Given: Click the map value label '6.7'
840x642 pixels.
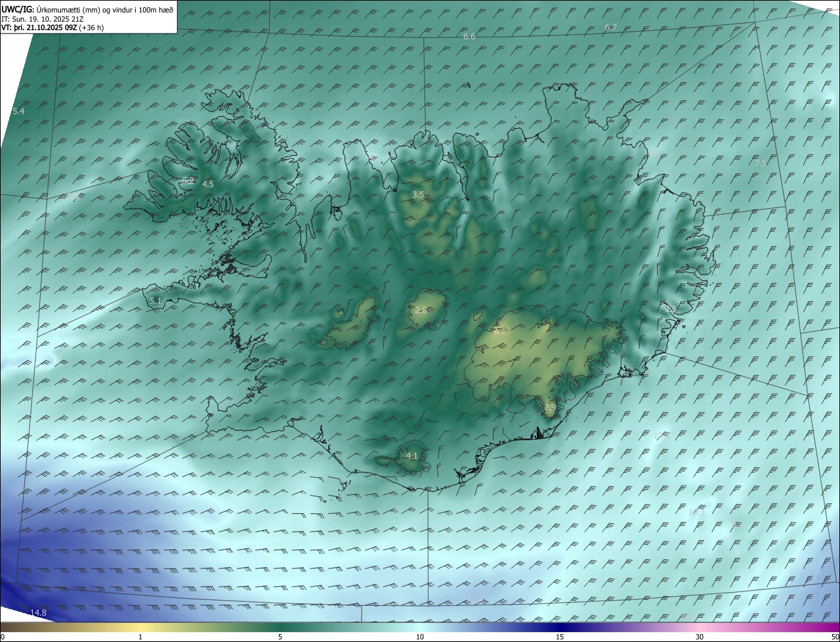Looking at the screenshot, I should pos(611,27).
